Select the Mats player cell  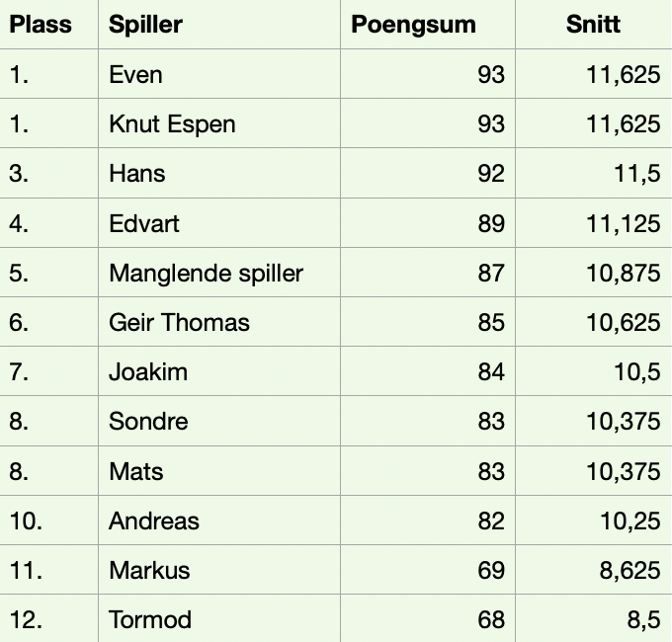click(x=136, y=471)
